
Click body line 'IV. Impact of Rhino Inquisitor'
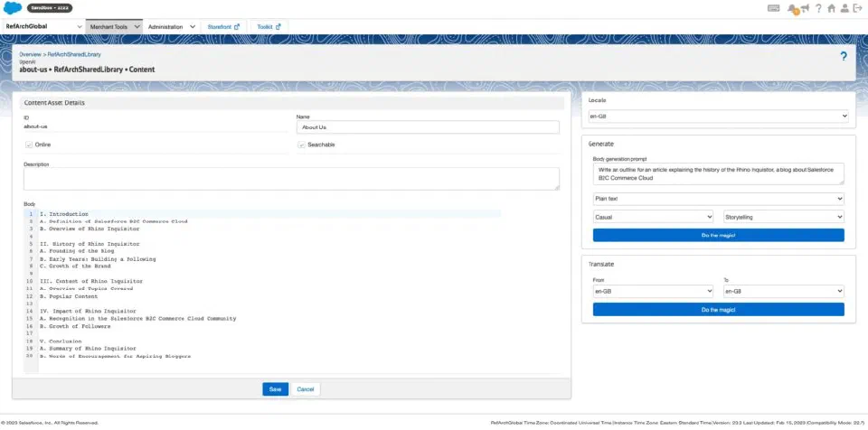[88, 311]
